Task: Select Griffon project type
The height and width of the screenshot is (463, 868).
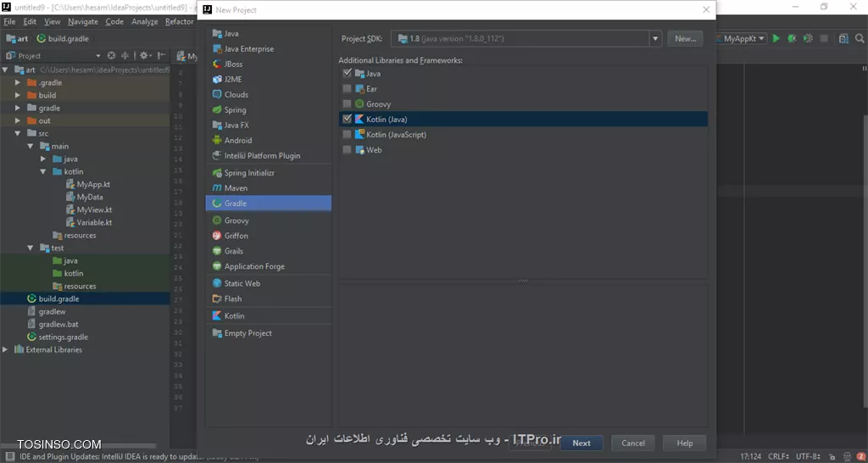Action: click(269, 236)
